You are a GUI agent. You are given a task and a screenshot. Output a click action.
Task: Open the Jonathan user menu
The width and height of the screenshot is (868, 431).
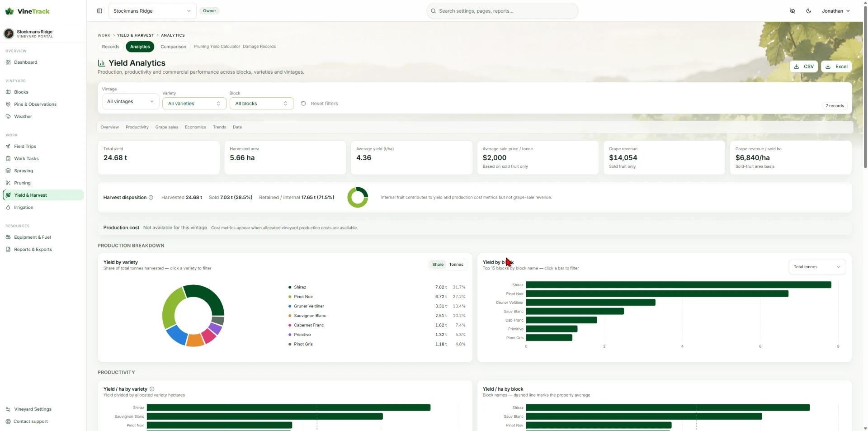[835, 11]
